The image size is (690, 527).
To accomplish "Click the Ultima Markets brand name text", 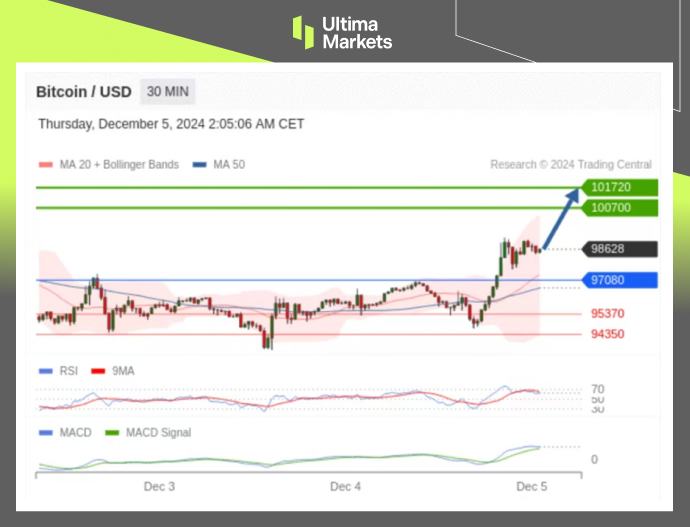I will [357, 32].
